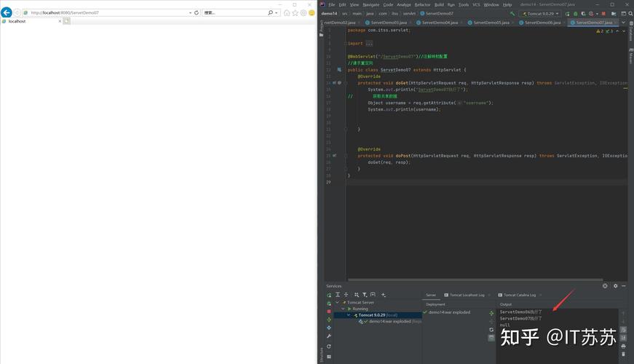Screen dimensions: 634x364
Task: Toggle the Structure side tool window
Action: click(321, 355)
